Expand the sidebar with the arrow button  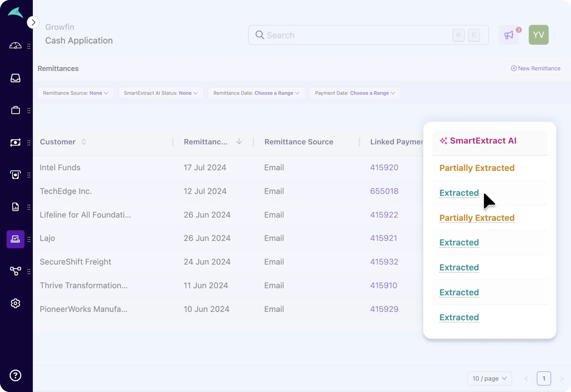pos(33,22)
